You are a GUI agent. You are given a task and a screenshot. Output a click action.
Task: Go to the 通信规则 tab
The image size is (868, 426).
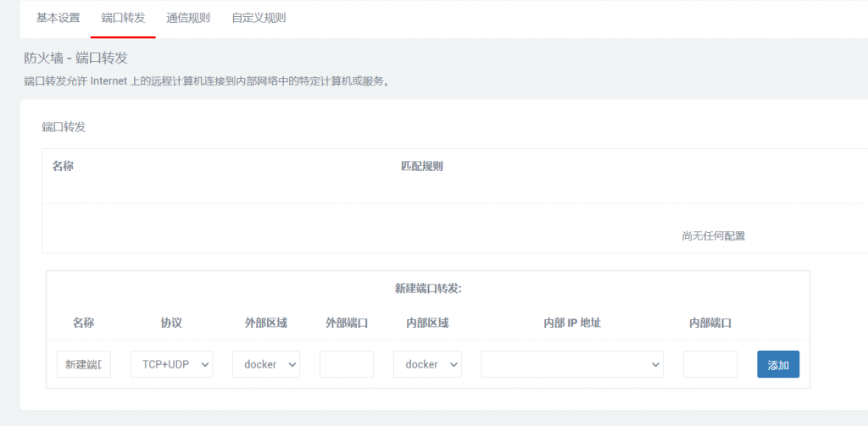click(x=188, y=18)
